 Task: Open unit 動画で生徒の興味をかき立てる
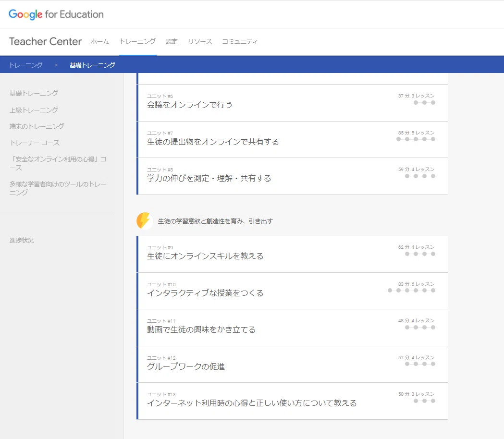[x=292, y=328]
